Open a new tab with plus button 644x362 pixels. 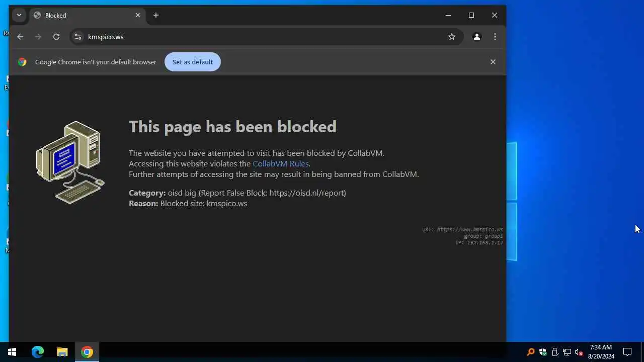pyautogui.click(x=156, y=16)
